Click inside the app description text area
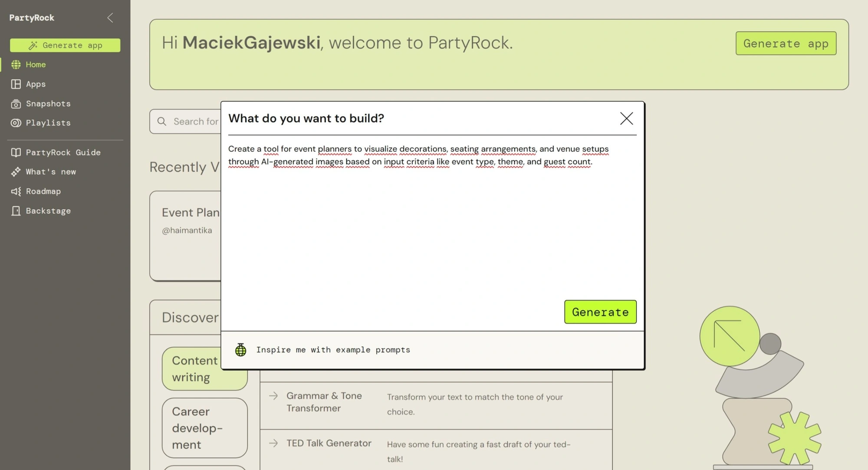 pos(432,217)
